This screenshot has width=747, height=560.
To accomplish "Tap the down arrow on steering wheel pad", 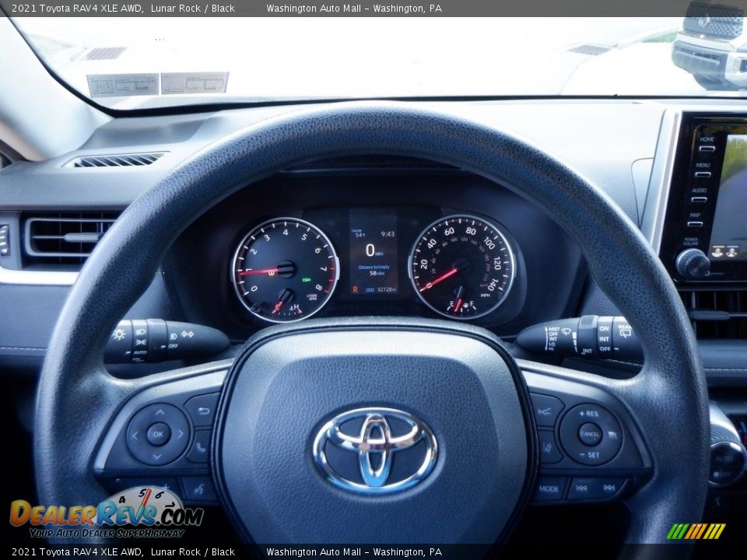I will [x=157, y=457].
